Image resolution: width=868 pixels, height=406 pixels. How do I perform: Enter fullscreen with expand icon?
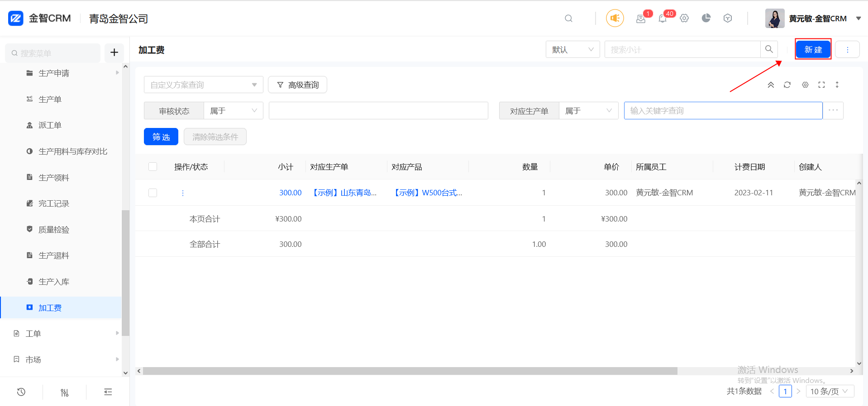[821, 85]
